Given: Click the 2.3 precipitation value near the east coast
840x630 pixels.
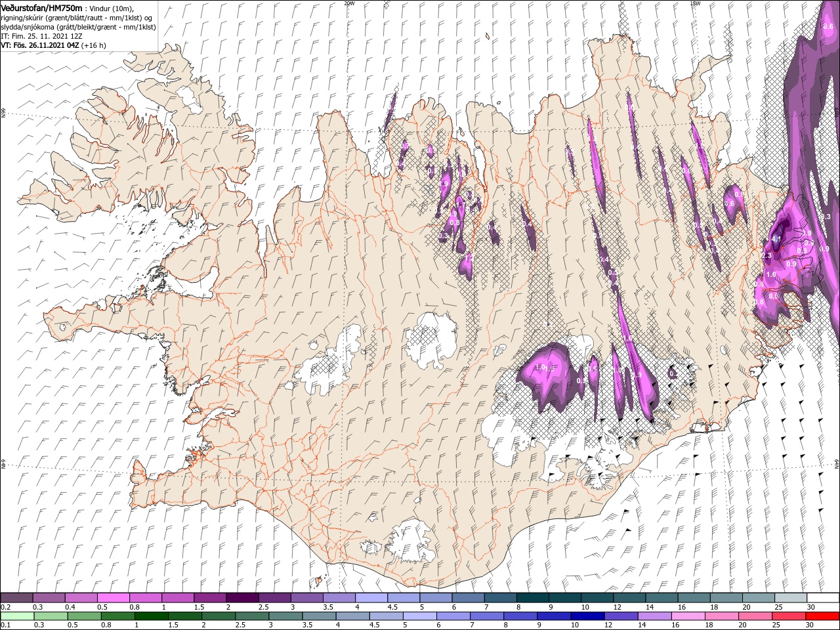Looking at the screenshot, I should click(x=766, y=255).
